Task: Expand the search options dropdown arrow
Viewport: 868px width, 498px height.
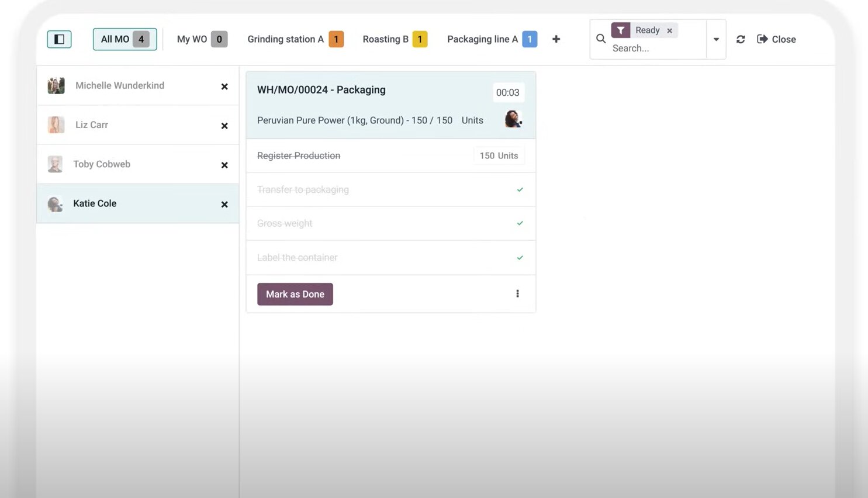Action: tap(716, 39)
